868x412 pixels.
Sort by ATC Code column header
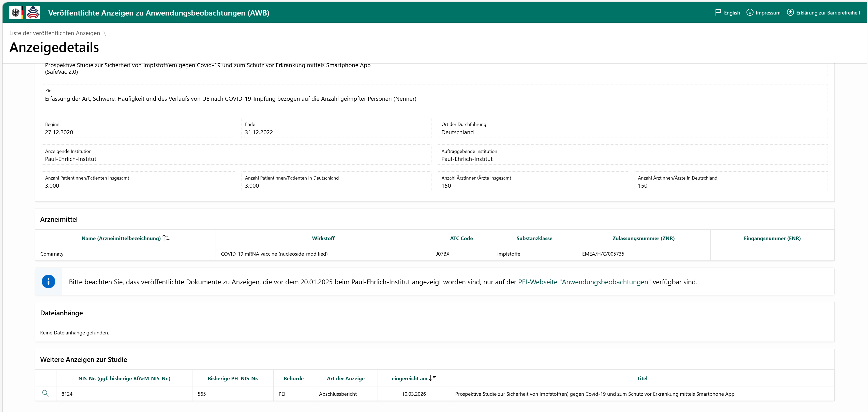point(461,238)
